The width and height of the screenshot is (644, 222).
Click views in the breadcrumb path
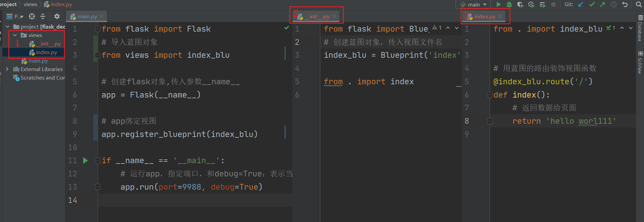[x=30, y=4]
